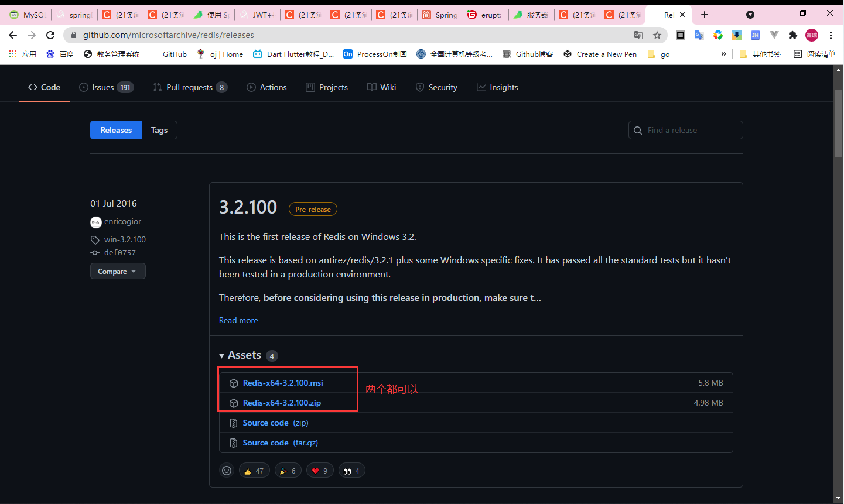Open the 教务管理系统 bookmark
The width and height of the screenshot is (844, 504).
tap(112, 54)
